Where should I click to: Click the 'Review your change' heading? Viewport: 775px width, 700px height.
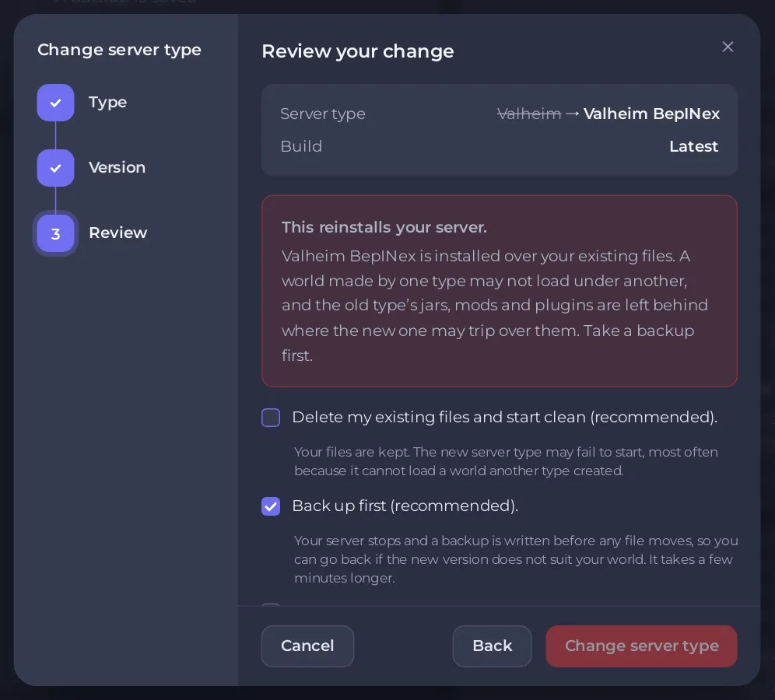click(358, 51)
